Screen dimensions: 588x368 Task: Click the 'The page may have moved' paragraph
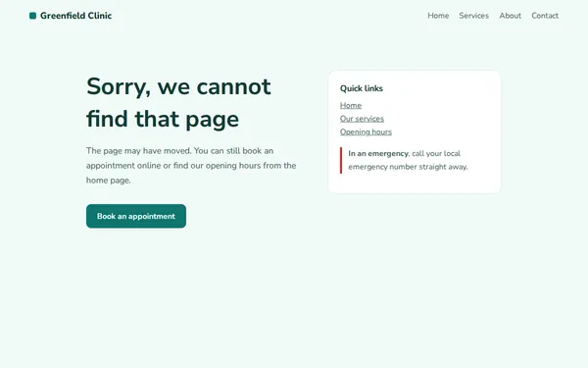(191, 165)
